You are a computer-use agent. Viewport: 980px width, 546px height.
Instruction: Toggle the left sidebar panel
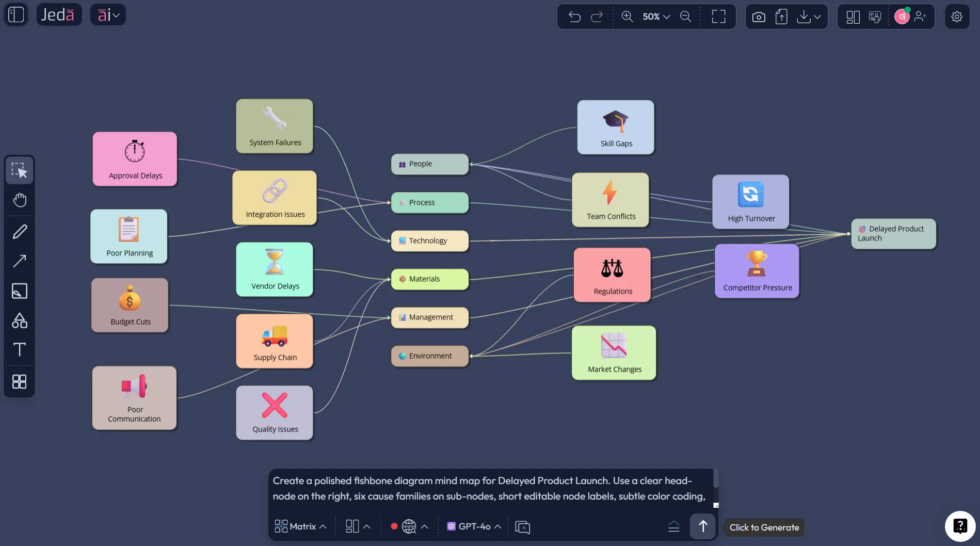point(16,14)
